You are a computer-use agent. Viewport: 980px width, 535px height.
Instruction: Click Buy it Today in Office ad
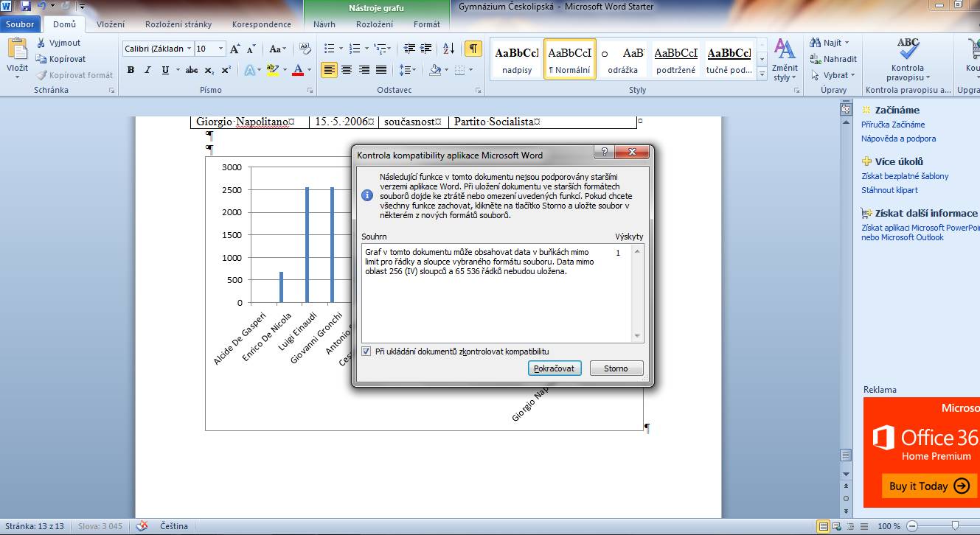click(929, 486)
